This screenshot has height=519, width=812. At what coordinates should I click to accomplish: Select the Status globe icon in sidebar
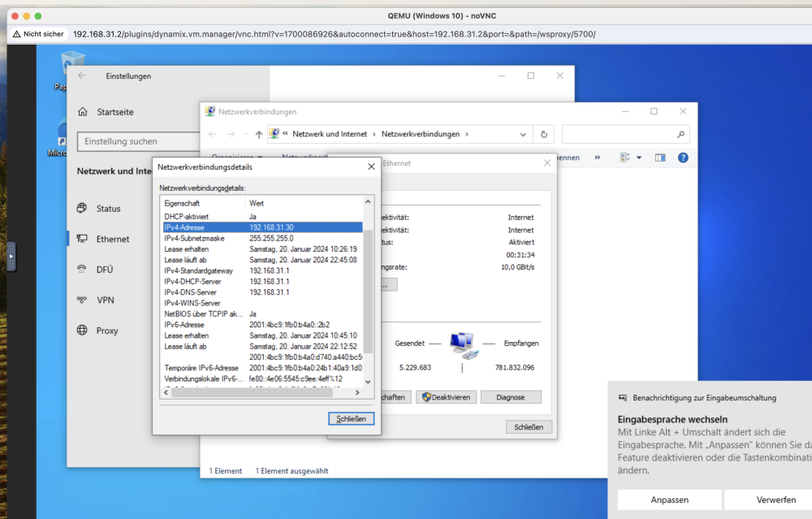82,208
